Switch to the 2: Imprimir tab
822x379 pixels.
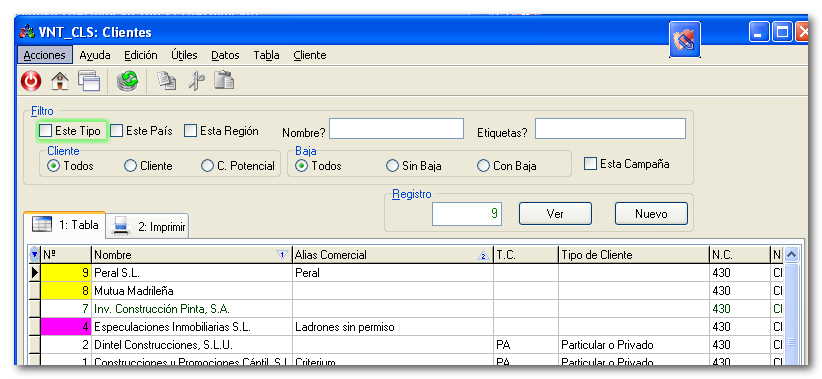click(148, 226)
